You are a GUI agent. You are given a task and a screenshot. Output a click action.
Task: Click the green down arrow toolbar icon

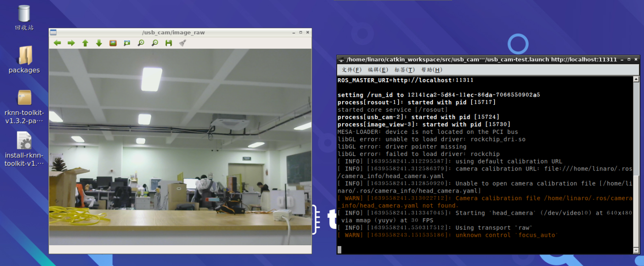[99, 43]
